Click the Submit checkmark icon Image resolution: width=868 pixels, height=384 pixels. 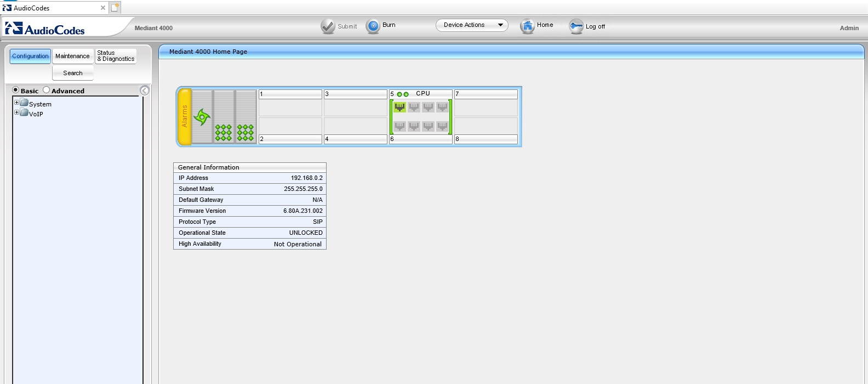328,26
